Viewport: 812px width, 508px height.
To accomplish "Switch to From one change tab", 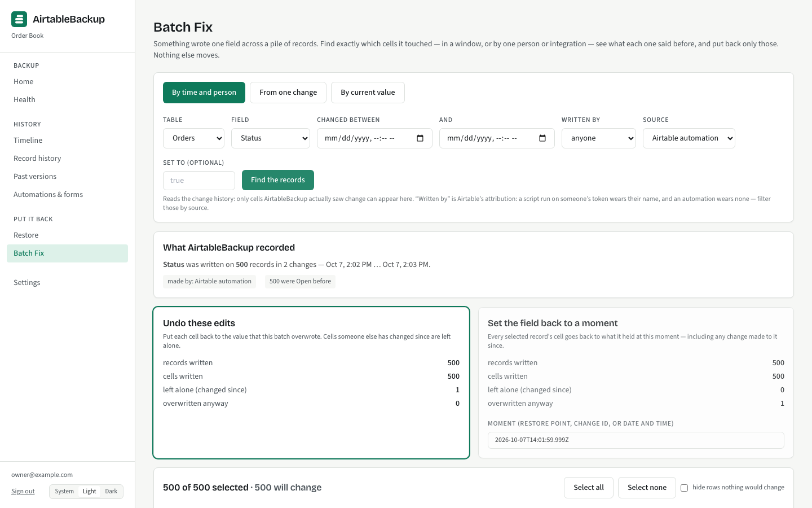I will [x=288, y=93].
